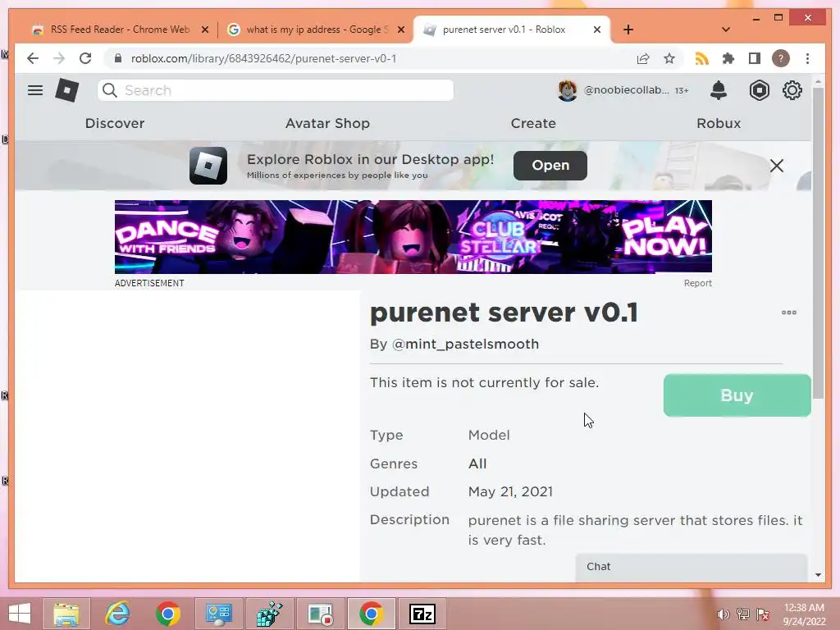Open the Chrome profile avatar

click(781, 58)
